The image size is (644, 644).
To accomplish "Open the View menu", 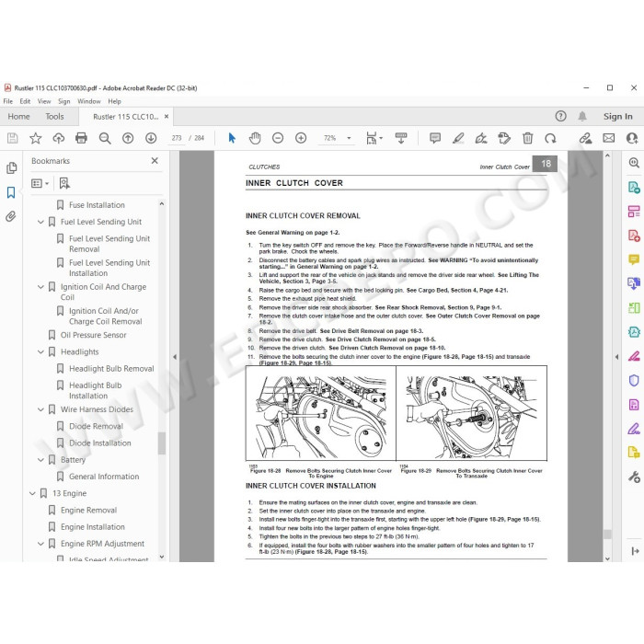I will 44,101.
